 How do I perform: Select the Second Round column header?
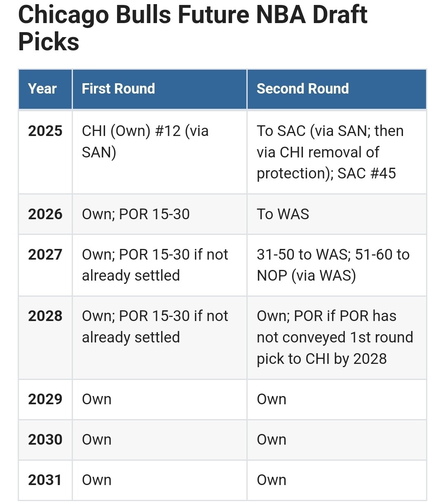302,89
